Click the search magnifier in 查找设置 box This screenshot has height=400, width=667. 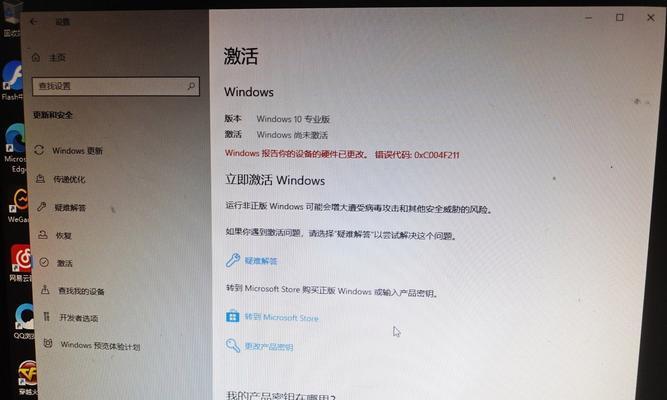click(x=191, y=86)
